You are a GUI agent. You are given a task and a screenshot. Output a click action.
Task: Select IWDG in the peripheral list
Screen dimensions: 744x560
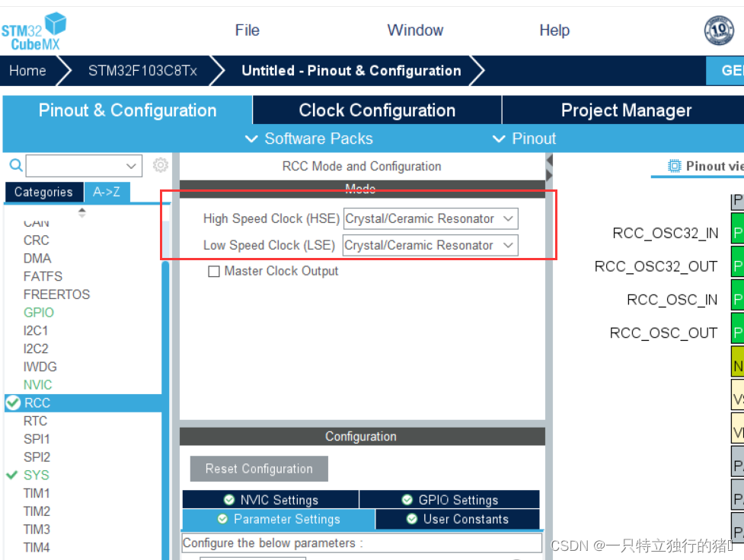coord(40,367)
